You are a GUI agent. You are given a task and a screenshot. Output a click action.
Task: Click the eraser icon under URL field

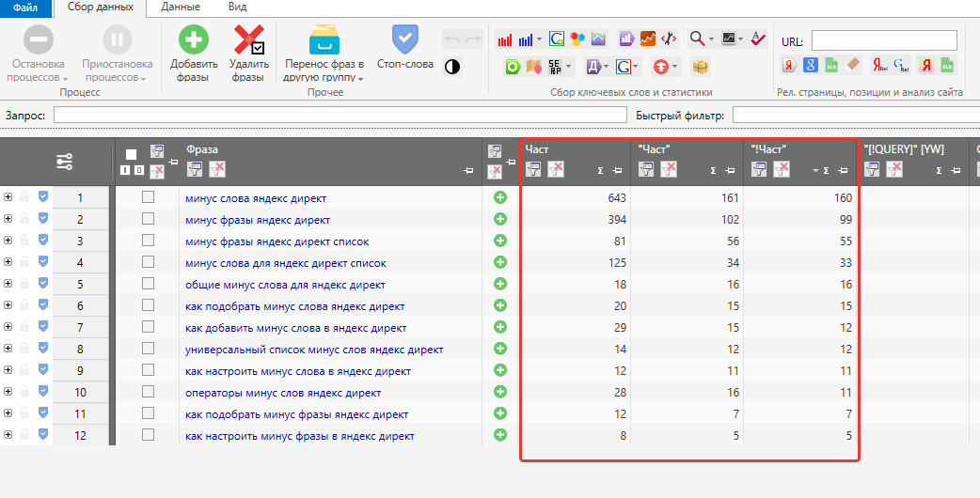coord(852,65)
